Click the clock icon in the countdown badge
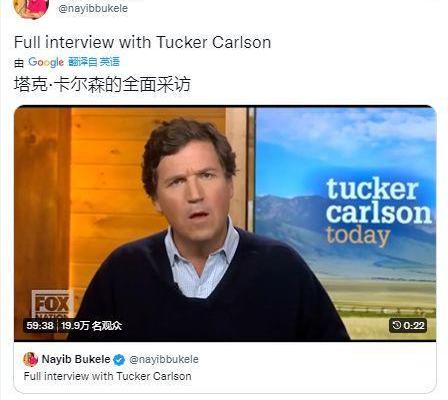This screenshot has height=400, width=448. click(x=397, y=325)
